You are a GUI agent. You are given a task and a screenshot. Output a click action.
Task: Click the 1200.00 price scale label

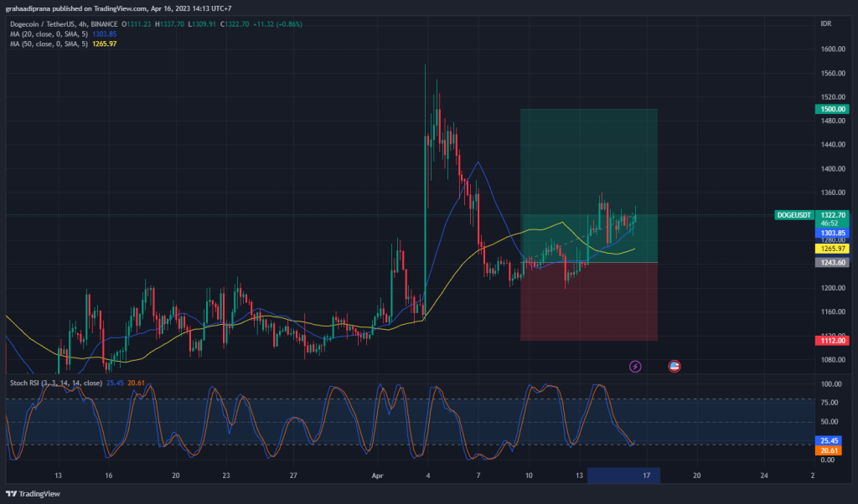(833, 288)
